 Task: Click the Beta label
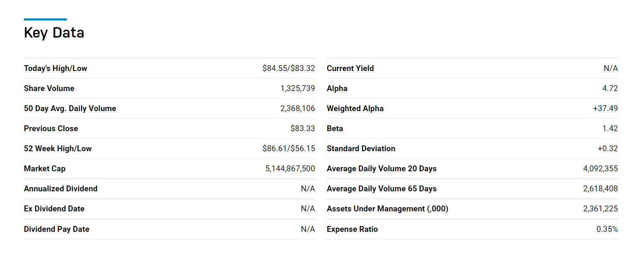pos(335,128)
